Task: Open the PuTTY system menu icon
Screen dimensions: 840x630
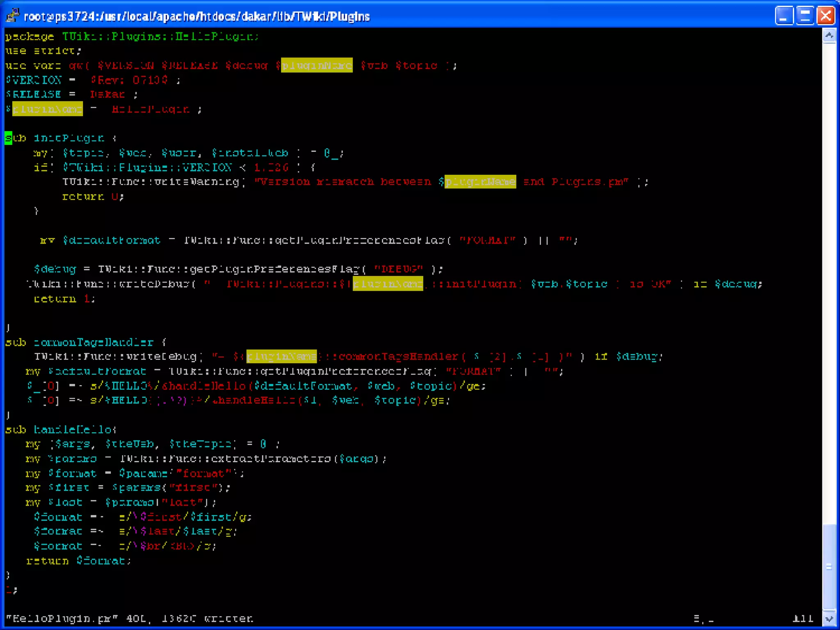Action: (x=12, y=16)
